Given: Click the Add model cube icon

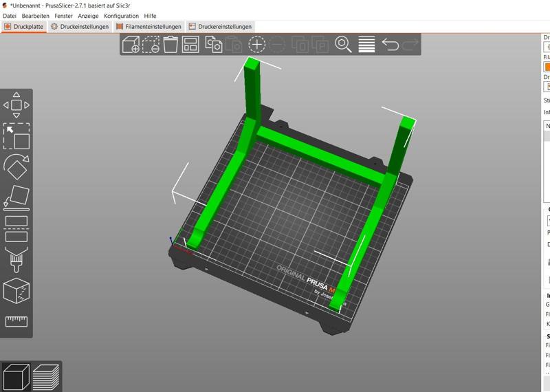Looking at the screenshot, I should 131,45.
